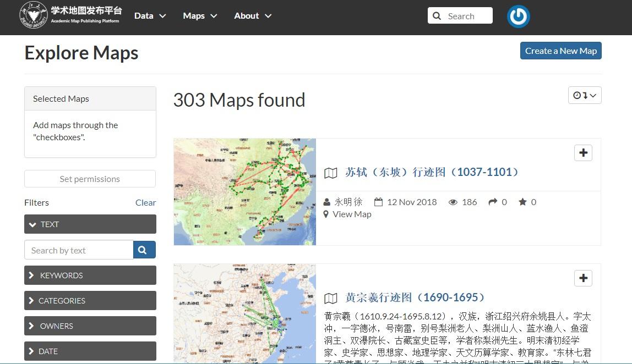Click Create a New Map button

pyautogui.click(x=560, y=51)
